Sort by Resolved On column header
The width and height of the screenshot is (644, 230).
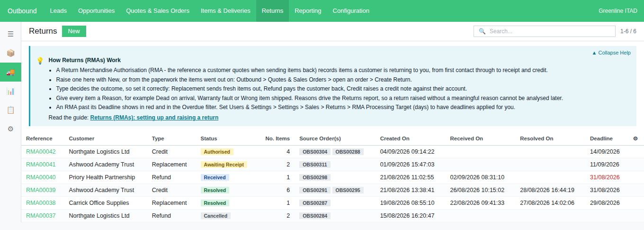tap(537, 138)
